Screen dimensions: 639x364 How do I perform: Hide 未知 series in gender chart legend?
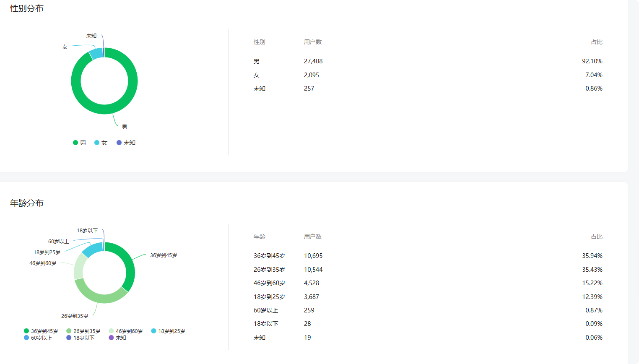coord(126,143)
